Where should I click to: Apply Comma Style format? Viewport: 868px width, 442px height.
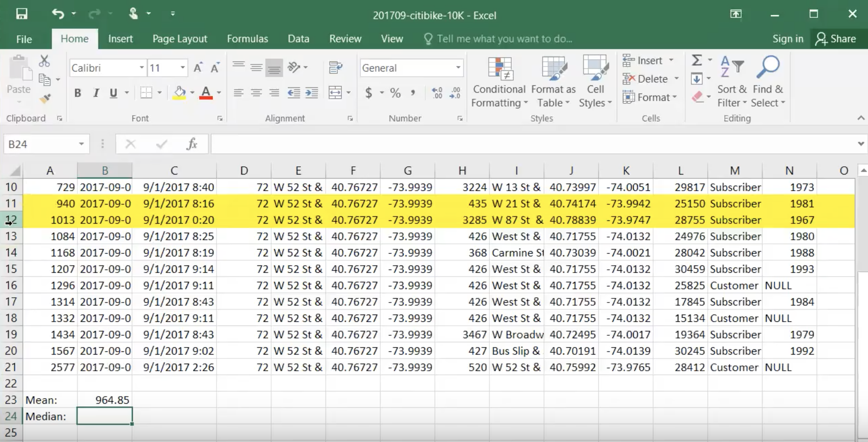[413, 93]
